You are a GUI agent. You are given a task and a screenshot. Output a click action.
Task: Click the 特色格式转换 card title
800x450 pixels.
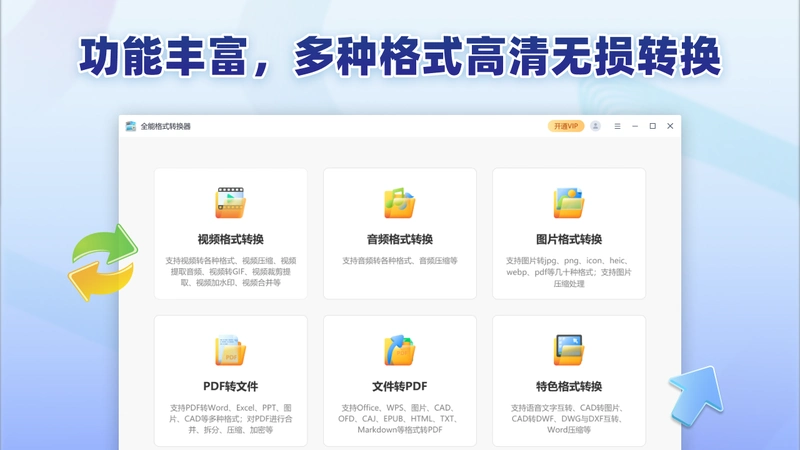(569, 386)
